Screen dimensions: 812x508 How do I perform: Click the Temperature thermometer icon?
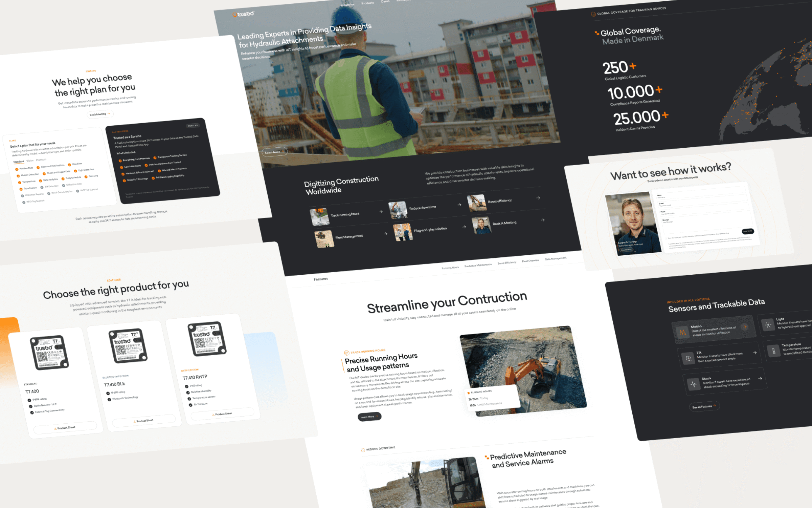[x=773, y=351]
